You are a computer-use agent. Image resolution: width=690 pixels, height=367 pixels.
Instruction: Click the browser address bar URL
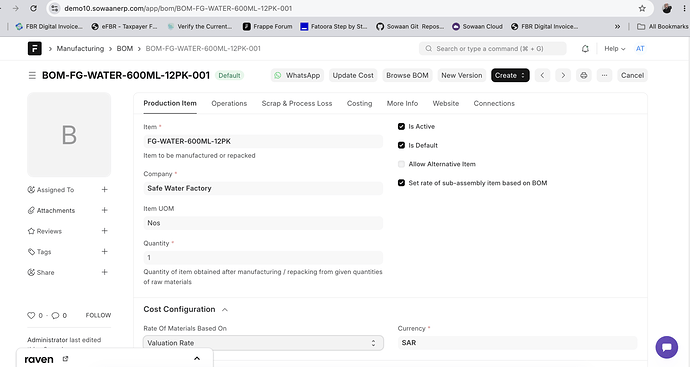[x=178, y=8]
